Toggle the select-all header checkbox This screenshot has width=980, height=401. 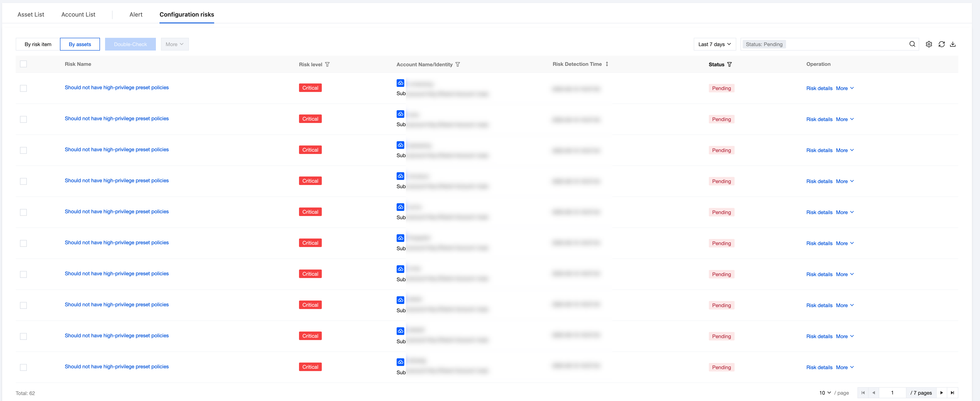click(x=23, y=64)
